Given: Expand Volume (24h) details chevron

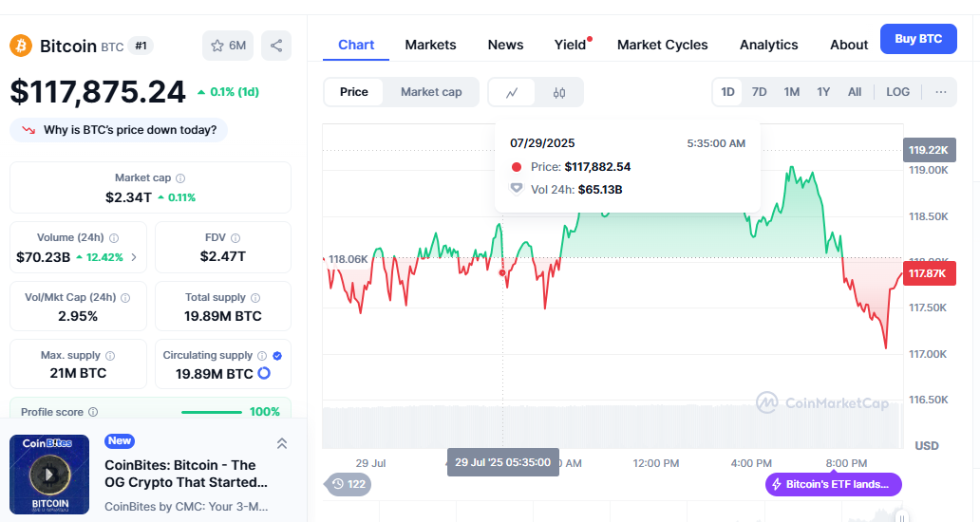Looking at the screenshot, I should (134, 257).
